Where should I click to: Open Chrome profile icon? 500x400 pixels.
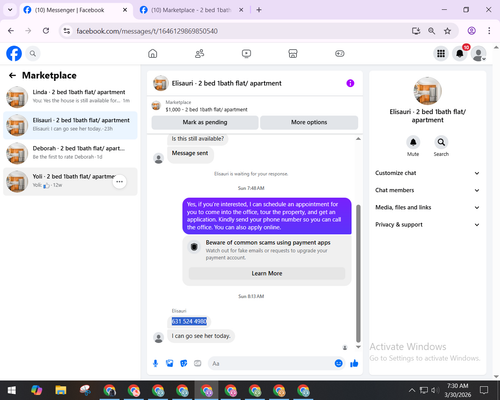coord(472,31)
